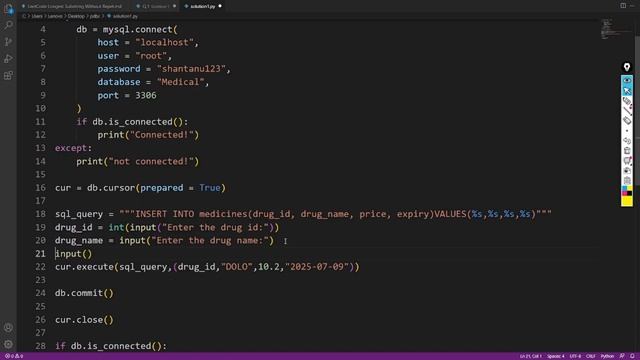This screenshot has width=640, height=360.
Task: Click CRLF line ending in status bar
Action: point(591,356)
